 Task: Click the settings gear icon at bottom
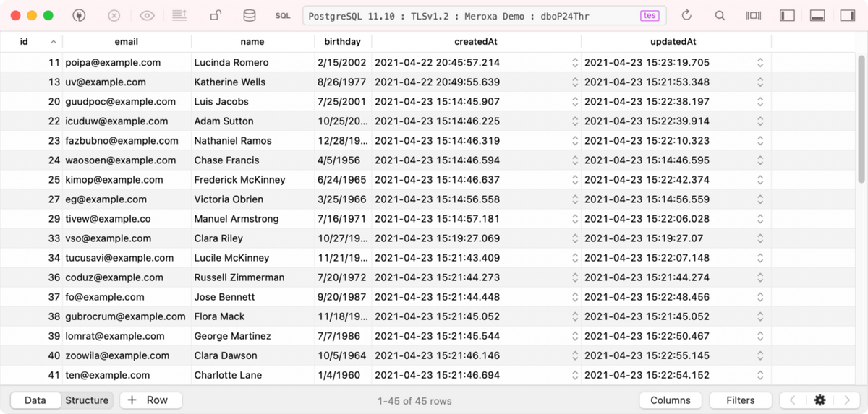click(820, 400)
